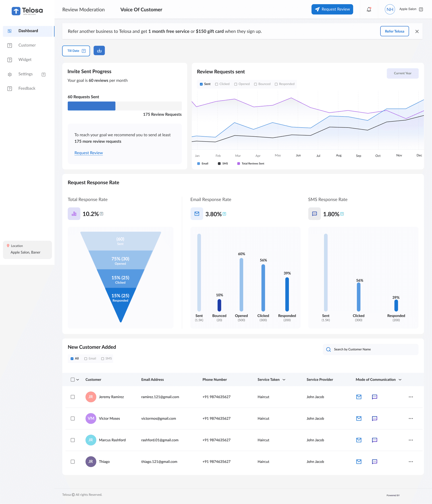The width and height of the screenshot is (432, 504).
Task: Enable the Responded chart filter
Action: (276, 84)
